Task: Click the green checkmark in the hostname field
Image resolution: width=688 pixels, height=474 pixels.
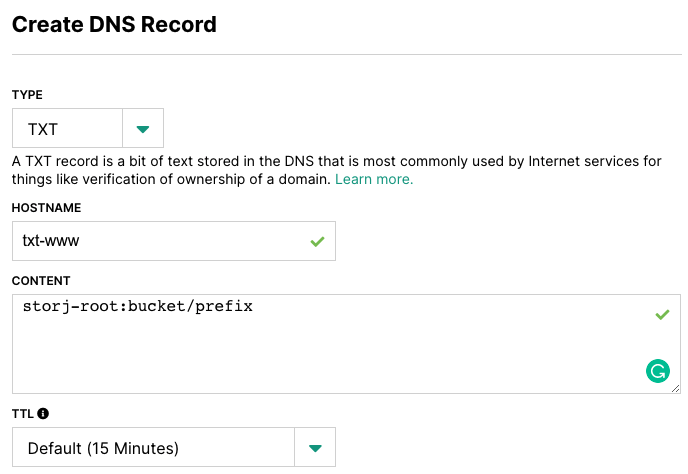Action: 317,241
